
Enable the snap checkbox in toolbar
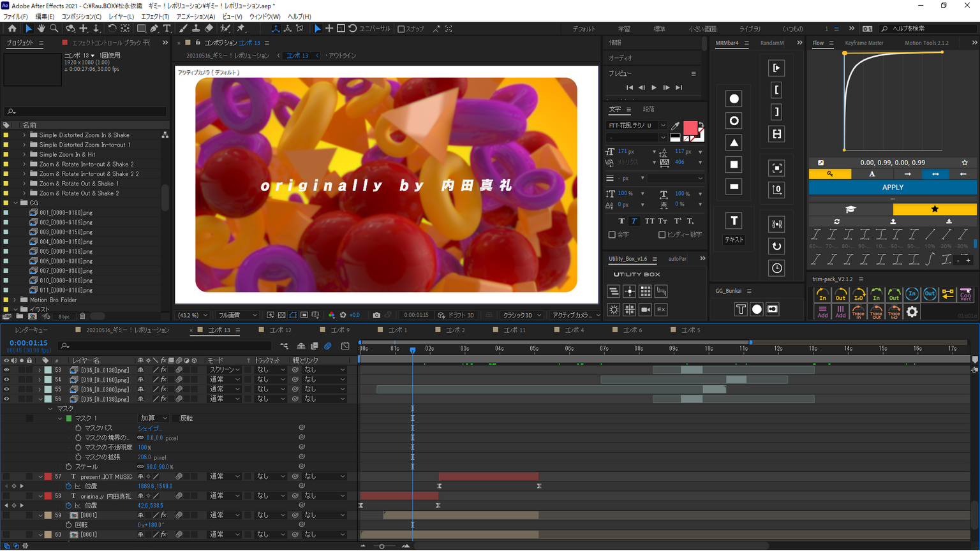coord(401,29)
